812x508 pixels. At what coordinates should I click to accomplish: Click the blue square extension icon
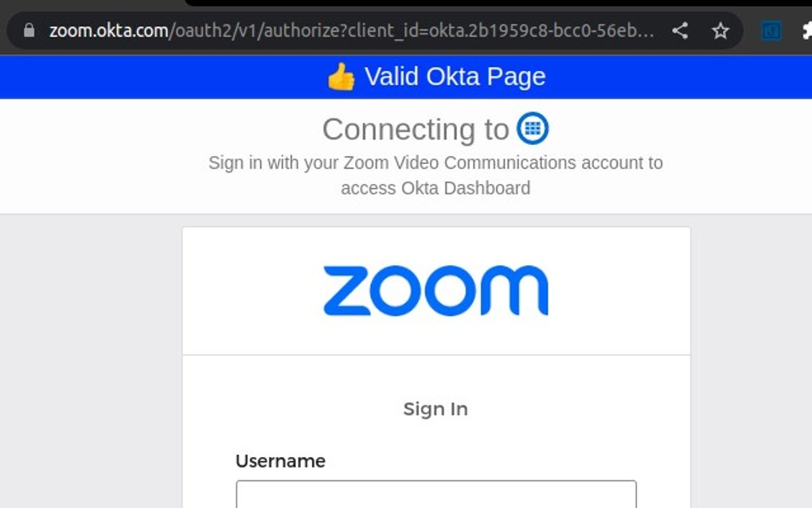pyautogui.click(x=771, y=31)
